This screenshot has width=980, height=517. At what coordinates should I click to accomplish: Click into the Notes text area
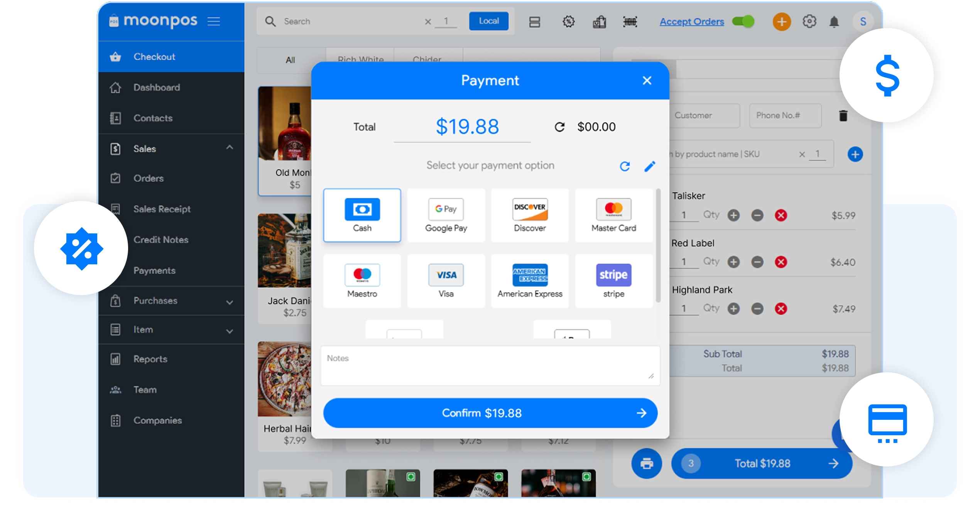coord(490,366)
